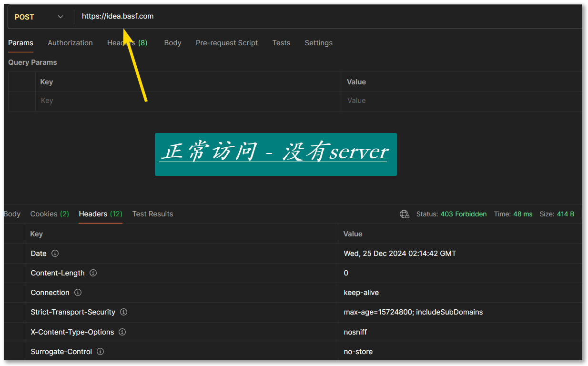Click info icon next to Connection header
The height and width of the screenshot is (366, 588).
[x=78, y=293]
